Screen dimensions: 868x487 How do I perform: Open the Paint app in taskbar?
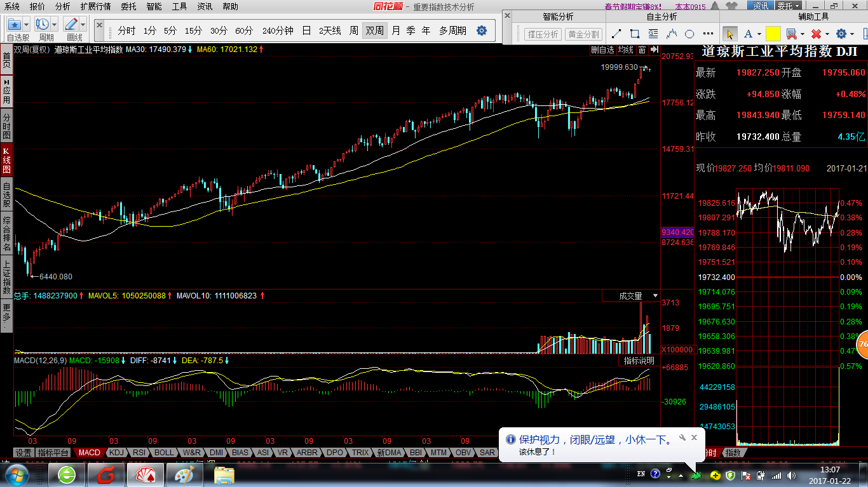click(x=184, y=475)
